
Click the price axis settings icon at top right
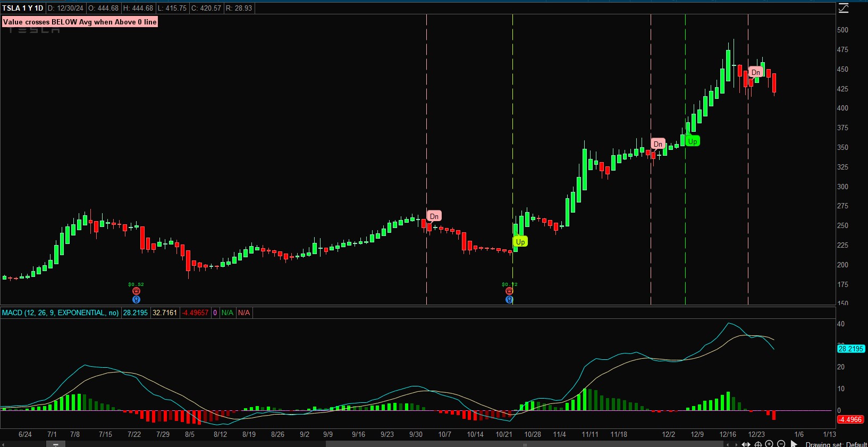pos(844,8)
